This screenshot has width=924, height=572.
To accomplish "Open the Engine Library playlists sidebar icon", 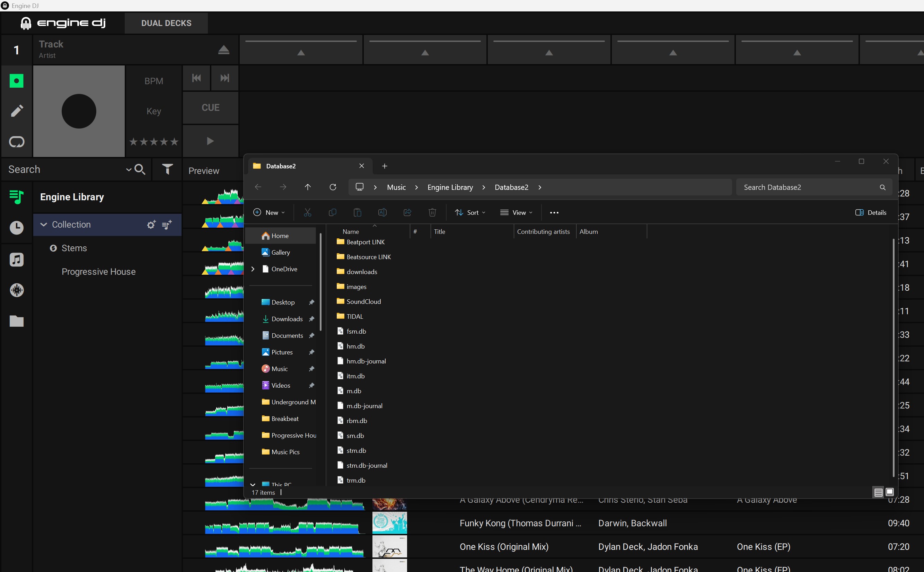I will tap(16, 197).
